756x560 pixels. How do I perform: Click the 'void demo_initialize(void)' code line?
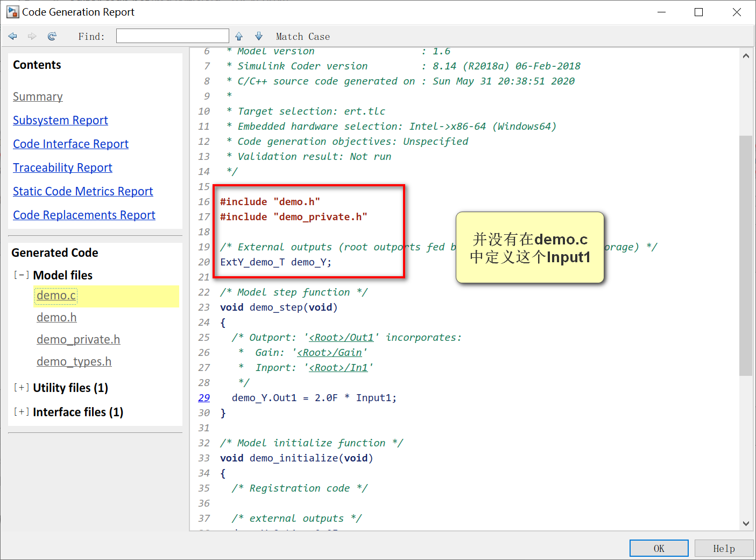click(x=296, y=458)
